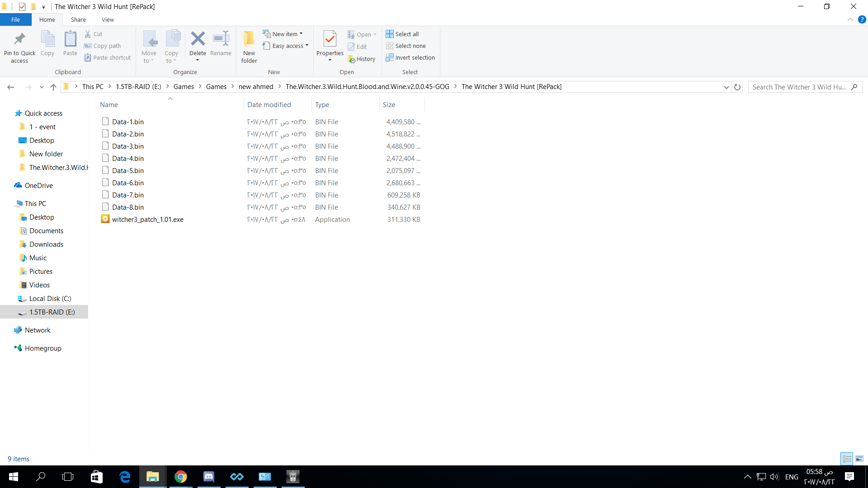Refresh the current folder view

(737, 87)
